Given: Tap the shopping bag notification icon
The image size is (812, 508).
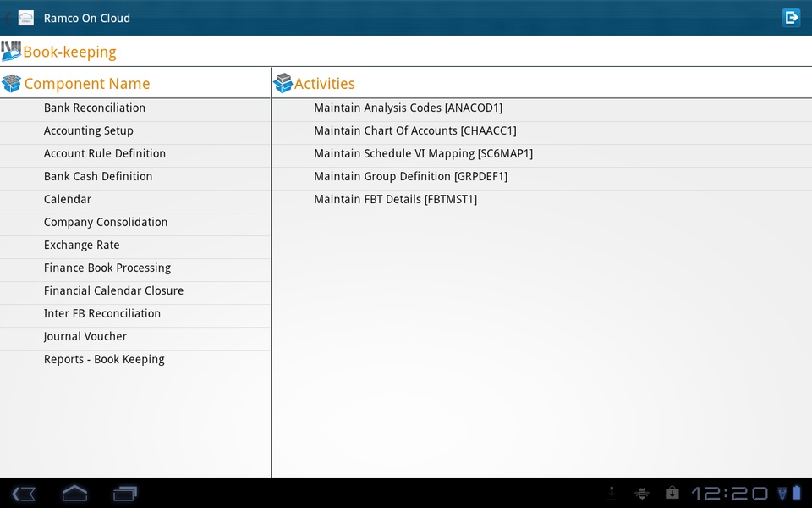Looking at the screenshot, I should point(672,493).
